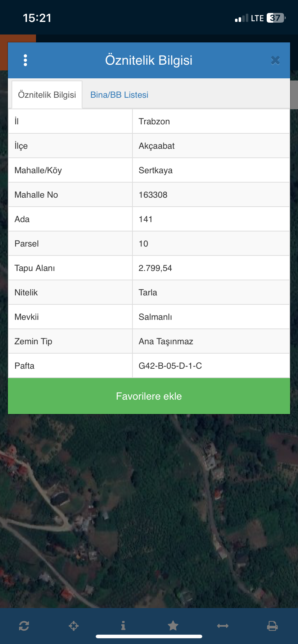Open favorites via star icon

(x=173, y=626)
